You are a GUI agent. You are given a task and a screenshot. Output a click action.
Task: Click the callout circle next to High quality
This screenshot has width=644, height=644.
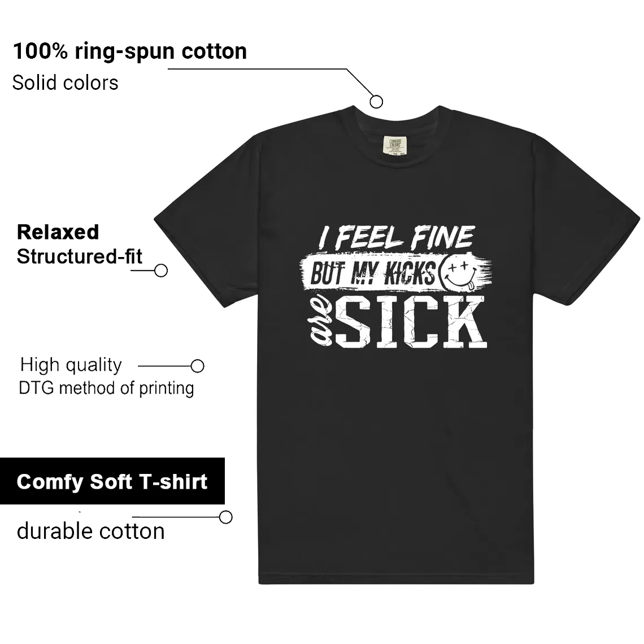coord(198,365)
